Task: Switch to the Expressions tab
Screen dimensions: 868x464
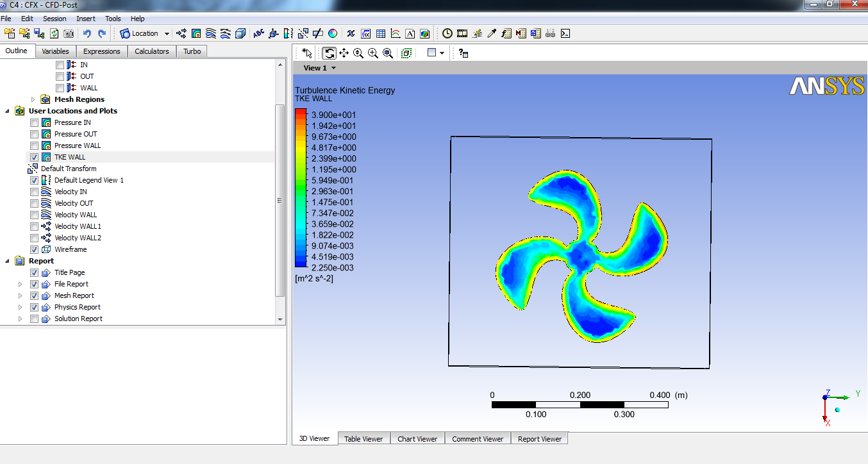Action: pos(102,51)
